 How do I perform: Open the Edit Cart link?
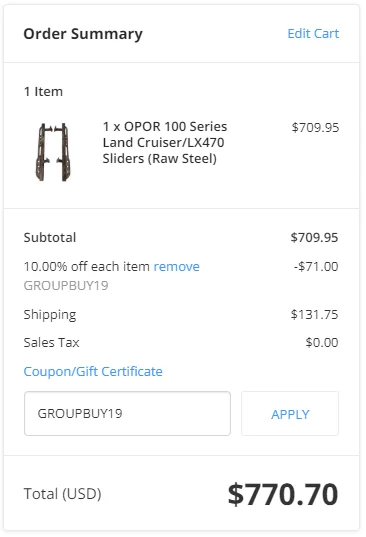tap(313, 34)
